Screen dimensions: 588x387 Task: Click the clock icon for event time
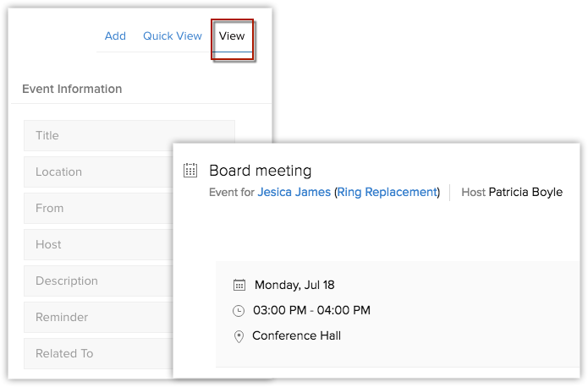click(x=239, y=310)
